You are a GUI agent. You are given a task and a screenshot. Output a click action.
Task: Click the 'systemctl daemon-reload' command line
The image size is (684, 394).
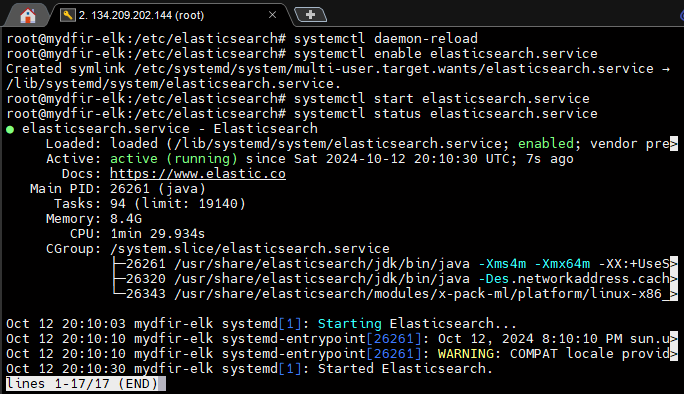pyautogui.click(x=386, y=39)
